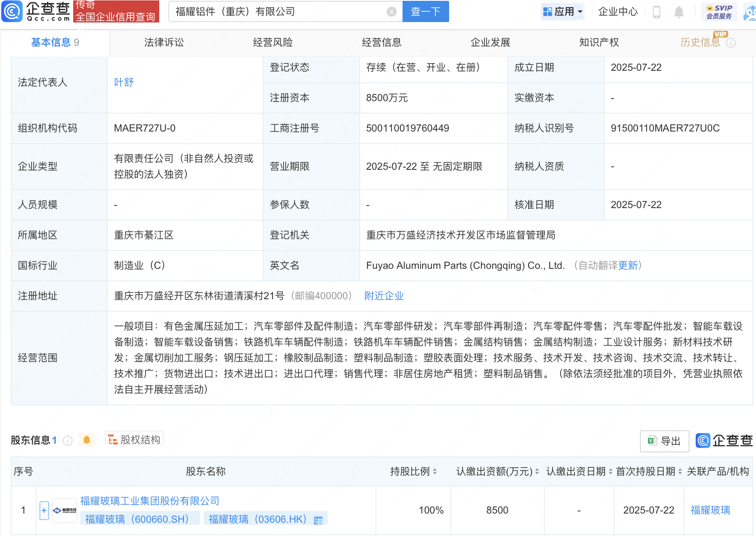Select tax ID 91500110MAER727U0C
The image size is (756, 536).
point(665,128)
